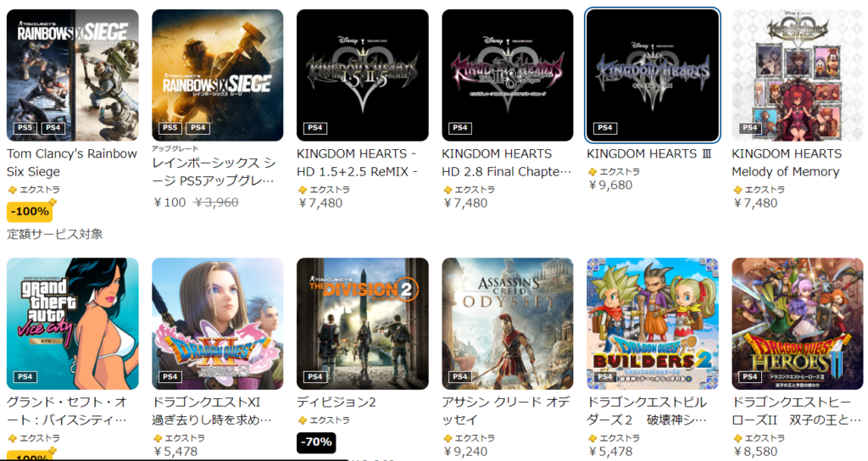Open Dragon Quest Heroes II cover
Image resolution: width=868 pixels, height=461 pixels.
click(798, 324)
